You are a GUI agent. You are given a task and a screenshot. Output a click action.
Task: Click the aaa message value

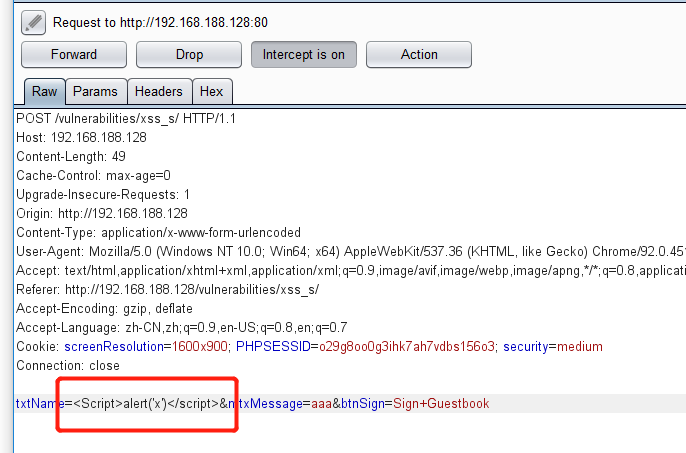(322, 404)
